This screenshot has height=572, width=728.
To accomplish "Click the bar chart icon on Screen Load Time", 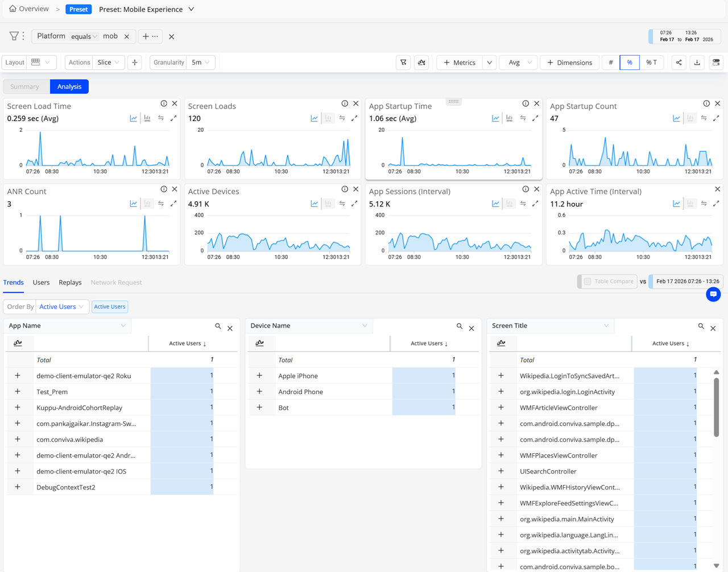I will coord(147,118).
